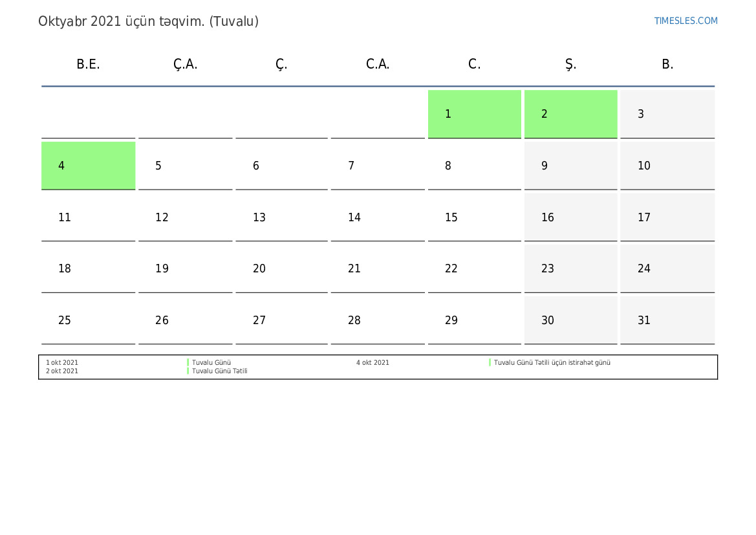Image resolution: width=756 pixels, height=535 pixels.
Task: Select the green October 4 date cell
Action: (88, 166)
